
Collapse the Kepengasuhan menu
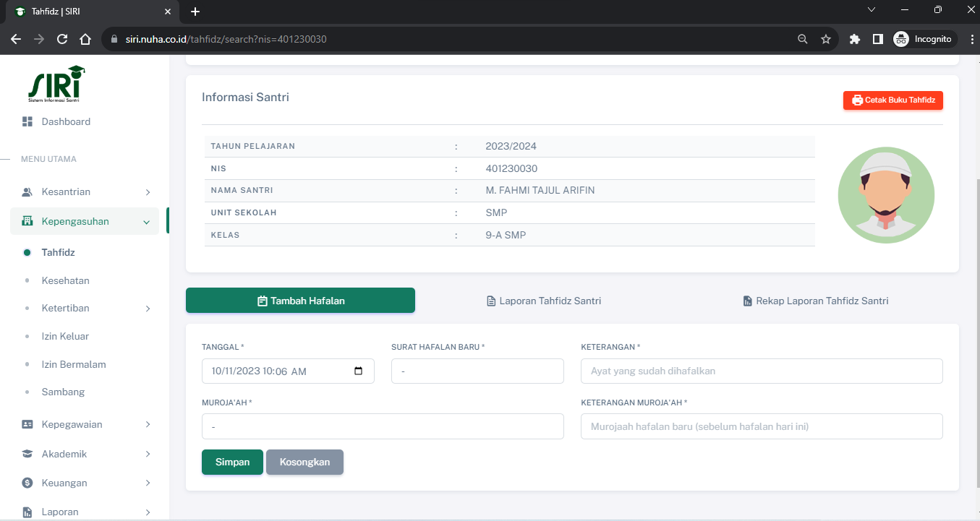pos(85,221)
